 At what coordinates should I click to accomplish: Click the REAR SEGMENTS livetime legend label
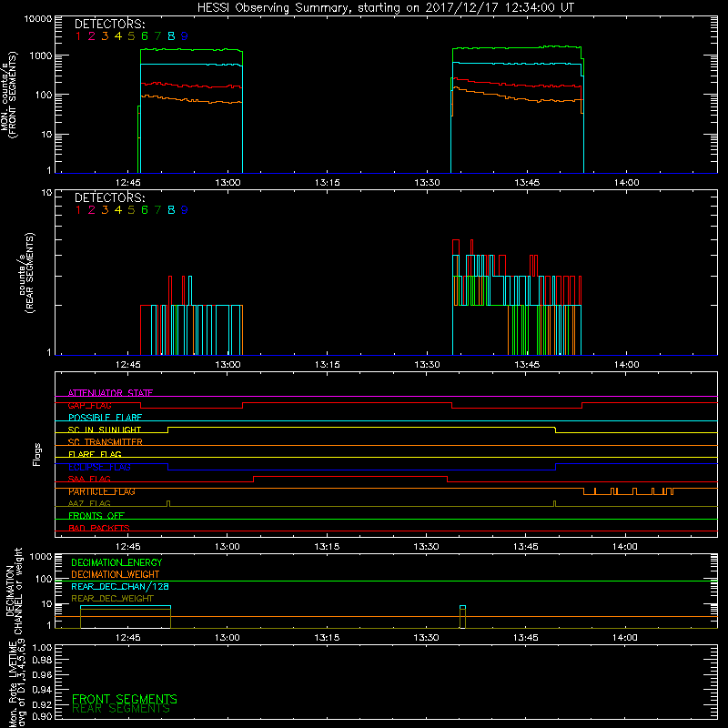point(121,709)
